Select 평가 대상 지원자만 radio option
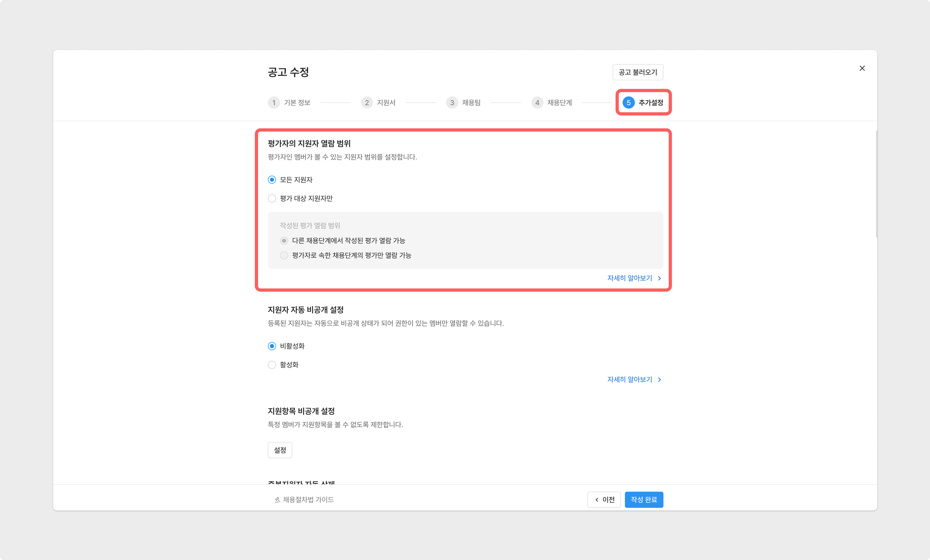The image size is (930, 560). pos(272,198)
